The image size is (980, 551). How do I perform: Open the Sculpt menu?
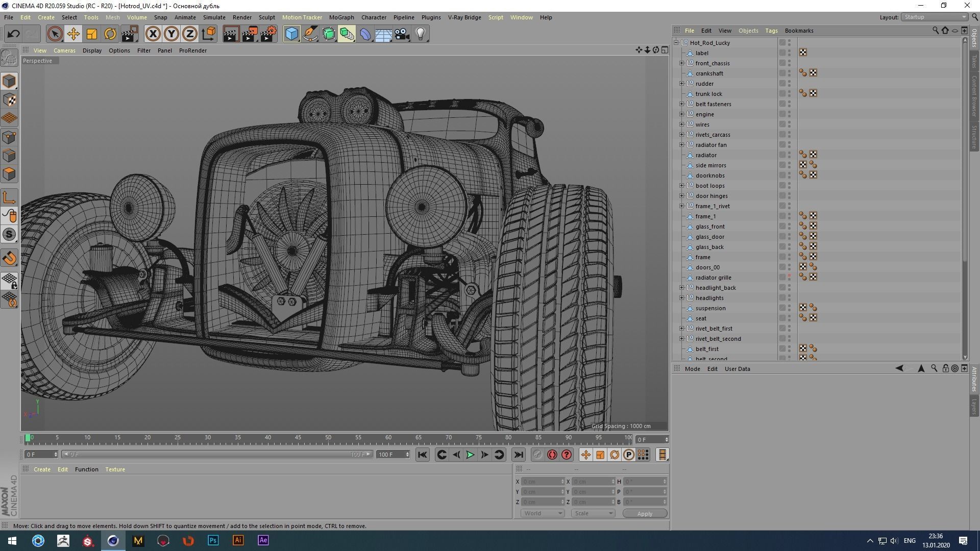click(266, 17)
